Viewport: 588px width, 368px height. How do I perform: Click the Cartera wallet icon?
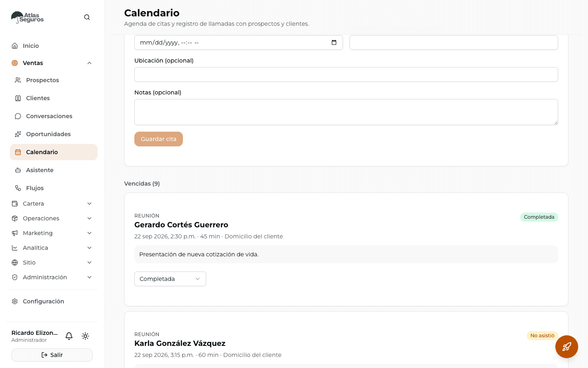point(15,204)
